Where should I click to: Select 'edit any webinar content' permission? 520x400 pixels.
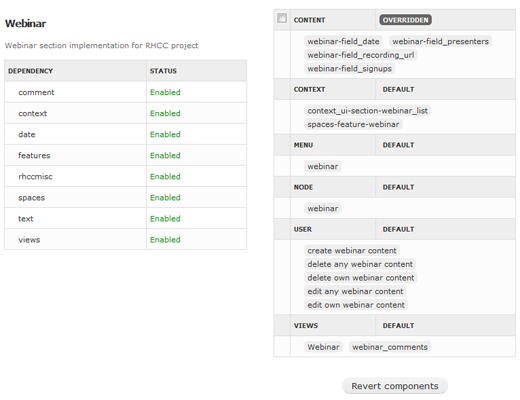pos(355,291)
